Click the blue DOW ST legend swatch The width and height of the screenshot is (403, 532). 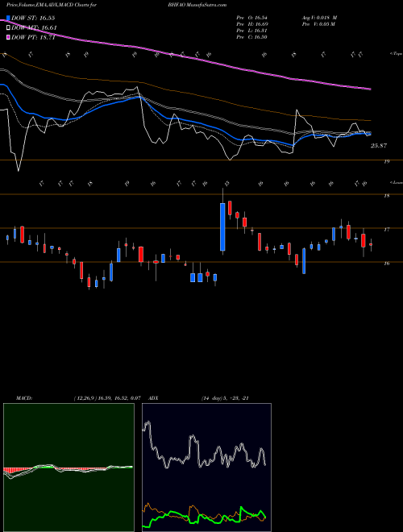pos(9,18)
